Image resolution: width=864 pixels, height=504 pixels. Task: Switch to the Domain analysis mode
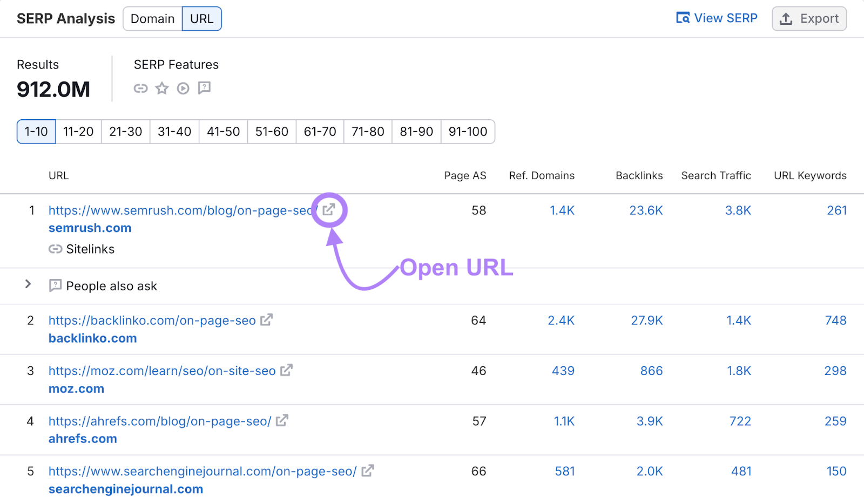(152, 18)
